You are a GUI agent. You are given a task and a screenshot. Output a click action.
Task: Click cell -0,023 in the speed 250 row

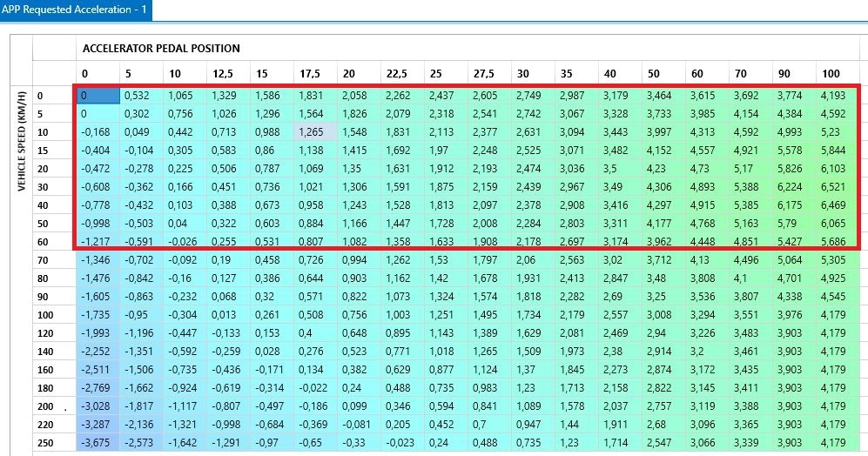coord(402,443)
